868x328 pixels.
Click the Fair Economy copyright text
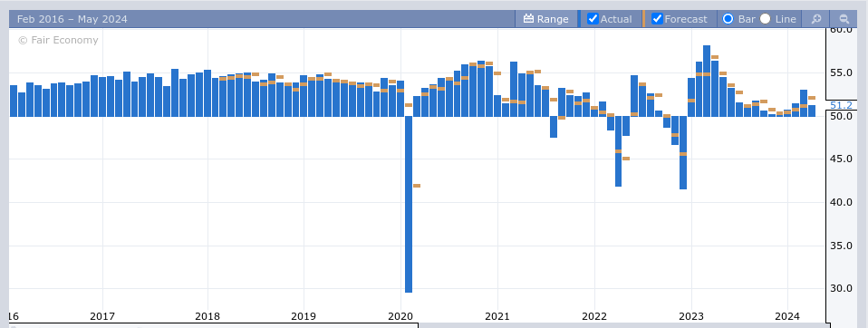pyautogui.click(x=58, y=41)
